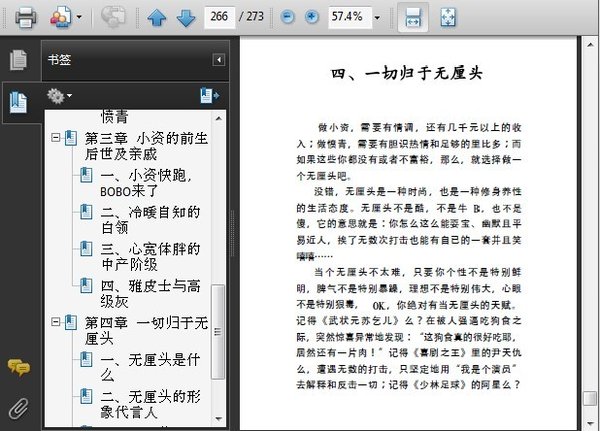
Task: Toggle fit one full page view
Action: point(448,17)
